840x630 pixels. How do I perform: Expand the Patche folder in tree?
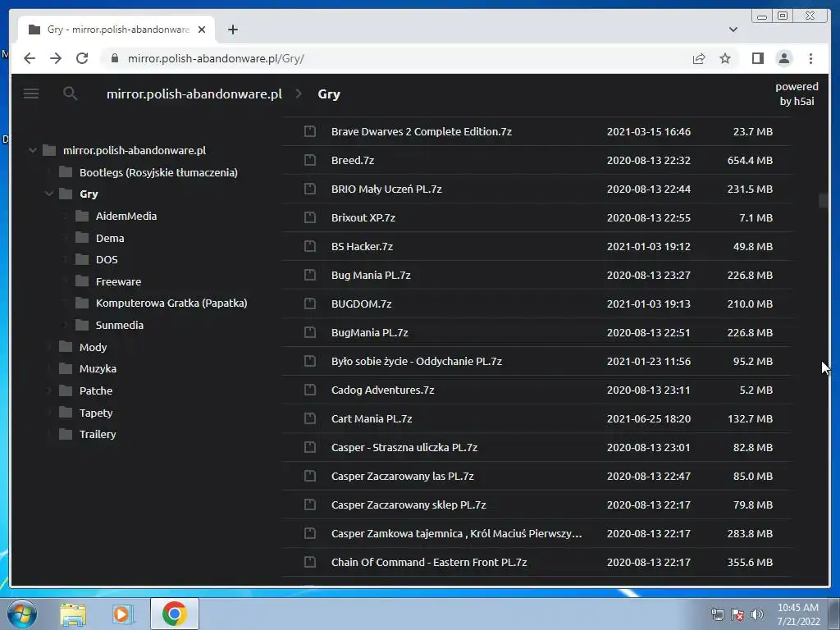pos(48,390)
